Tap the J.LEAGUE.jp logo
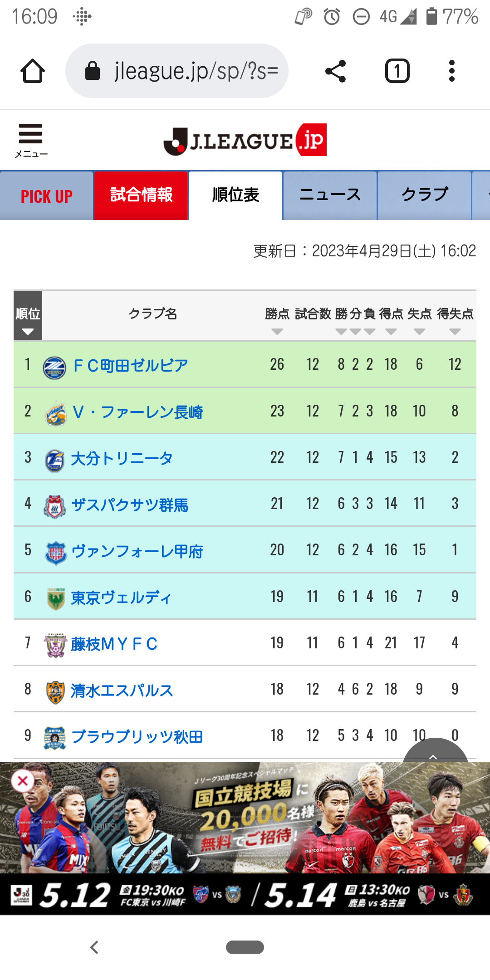 click(245, 140)
